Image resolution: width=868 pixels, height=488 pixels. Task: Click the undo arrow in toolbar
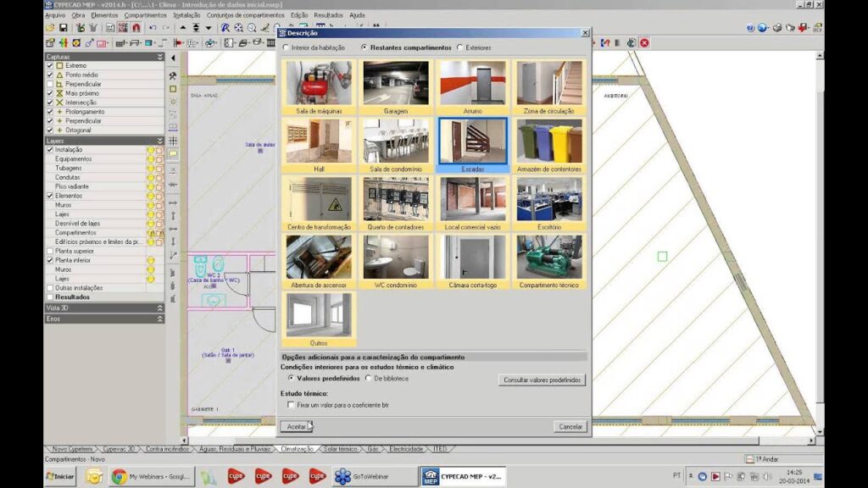click(152, 28)
